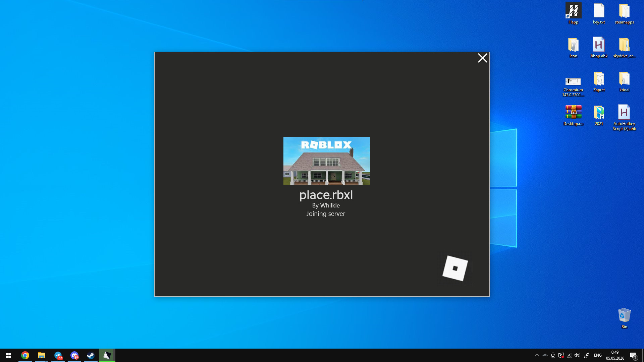Open Discord from the taskbar

(74, 355)
